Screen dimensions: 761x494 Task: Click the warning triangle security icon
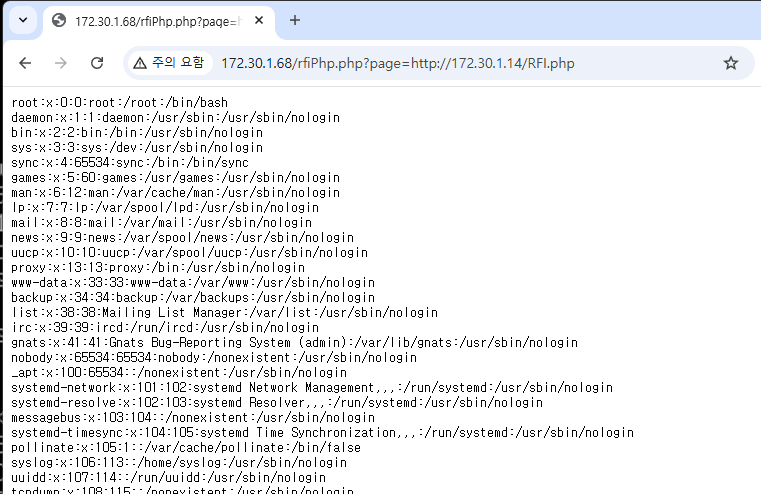(140, 63)
